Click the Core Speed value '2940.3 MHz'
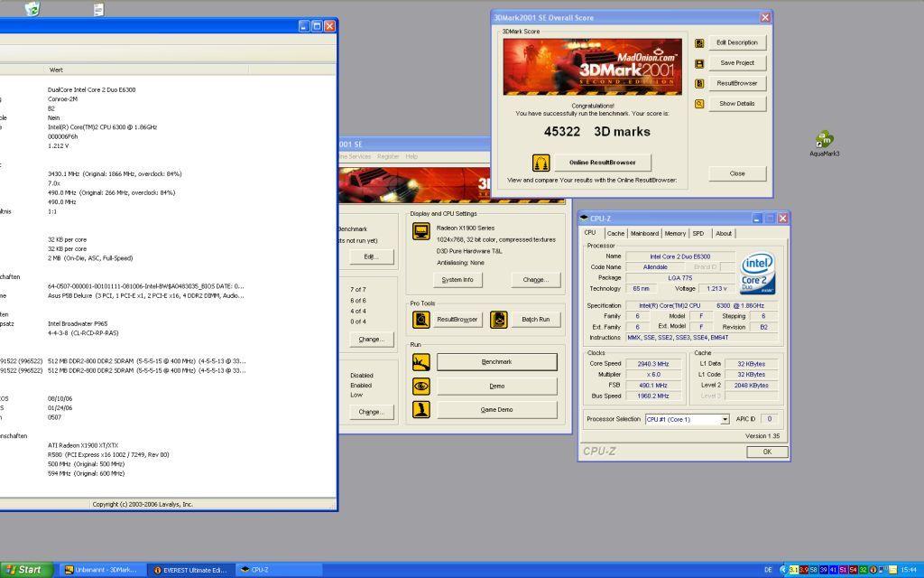 click(653, 364)
